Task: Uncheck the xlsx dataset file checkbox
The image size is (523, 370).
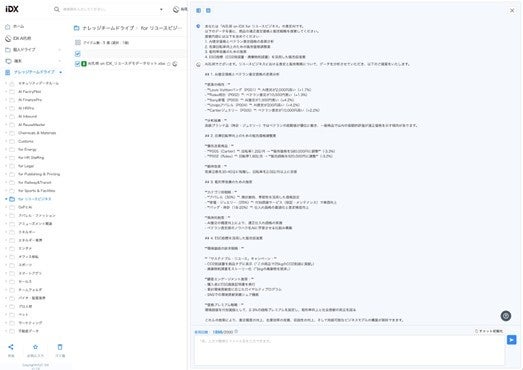Action: coord(77,63)
